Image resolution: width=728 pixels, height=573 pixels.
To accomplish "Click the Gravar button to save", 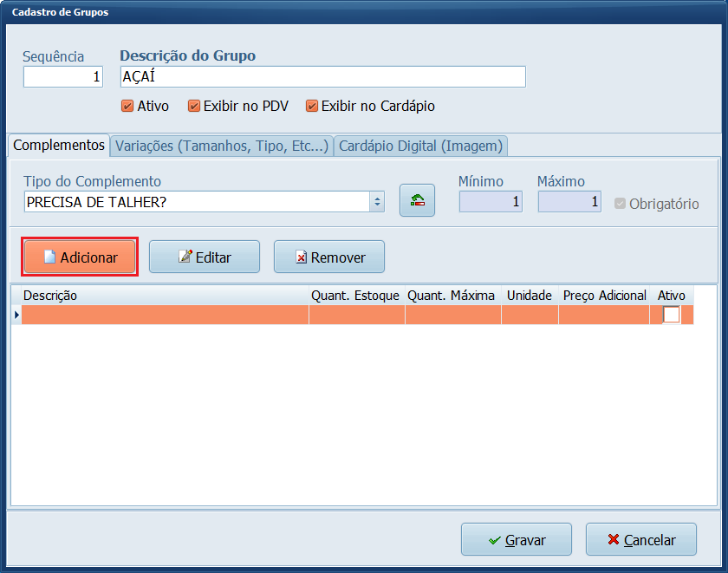I will [516, 539].
